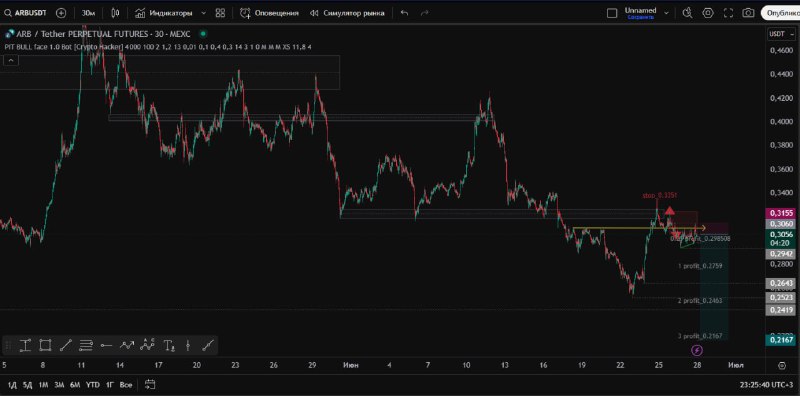Select the parallel channel lines tool
The image size is (800, 396).
click(86, 345)
